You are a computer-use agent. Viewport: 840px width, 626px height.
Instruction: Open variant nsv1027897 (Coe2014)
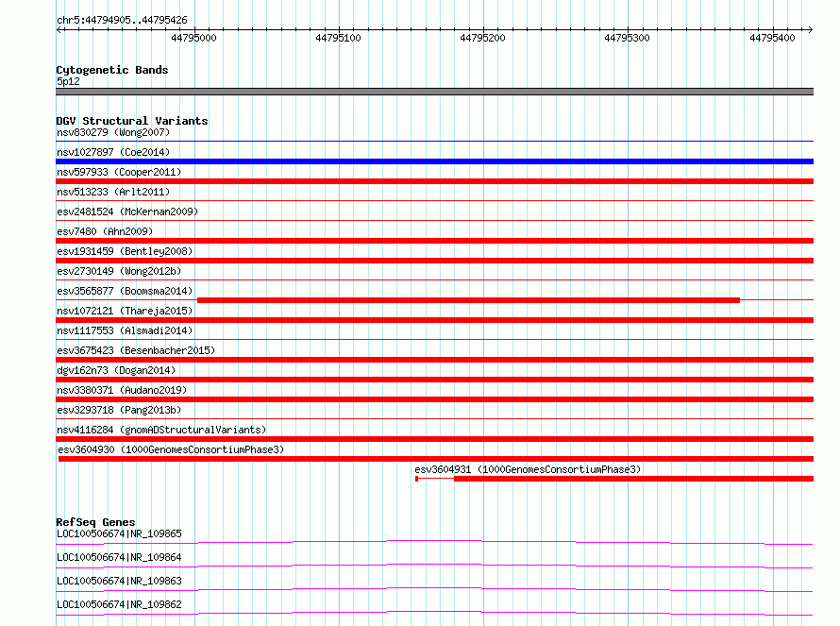tap(113, 152)
